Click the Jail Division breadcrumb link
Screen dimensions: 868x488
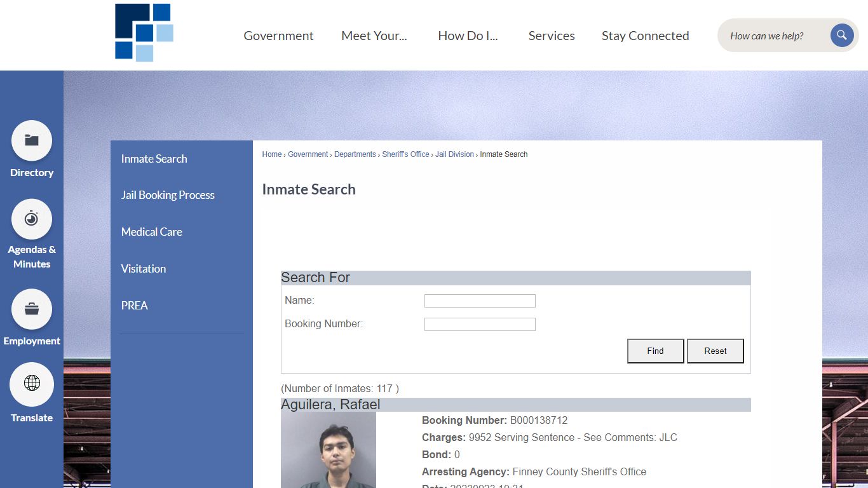click(455, 154)
